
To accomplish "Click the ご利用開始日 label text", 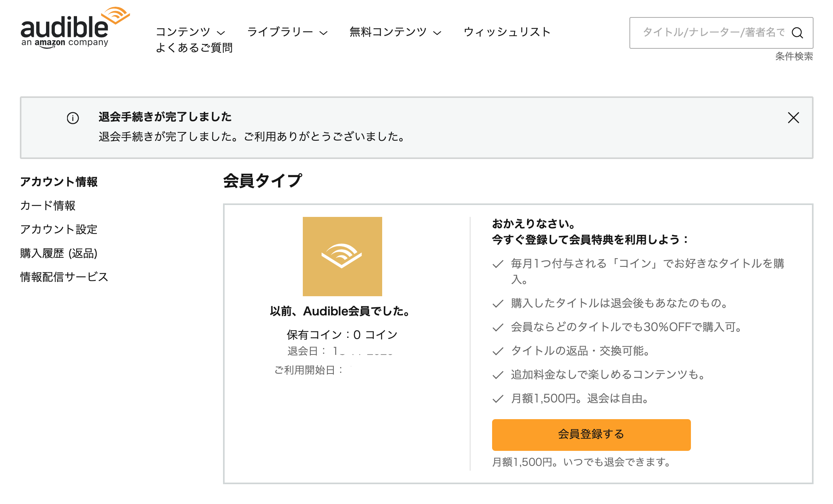I will click(x=309, y=370).
